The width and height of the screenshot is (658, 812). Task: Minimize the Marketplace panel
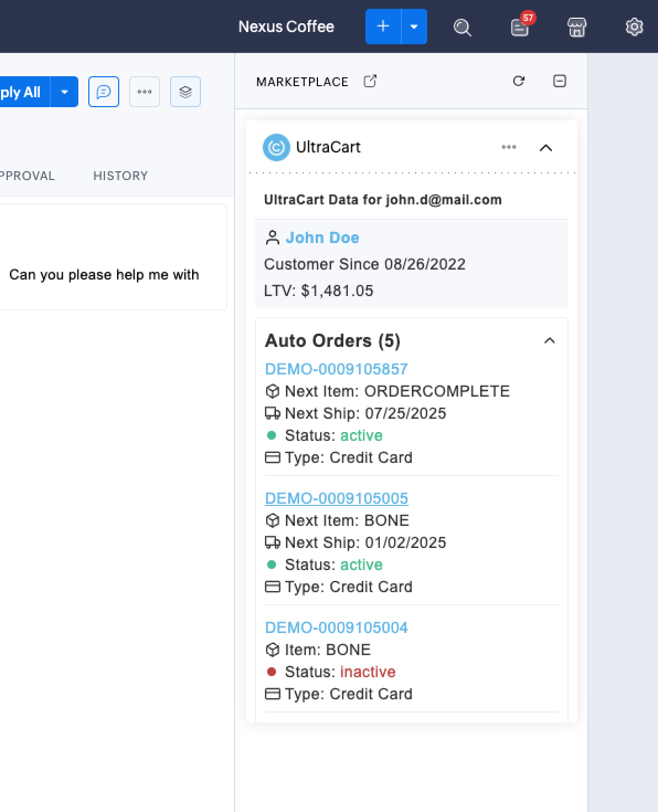pos(559,81)
